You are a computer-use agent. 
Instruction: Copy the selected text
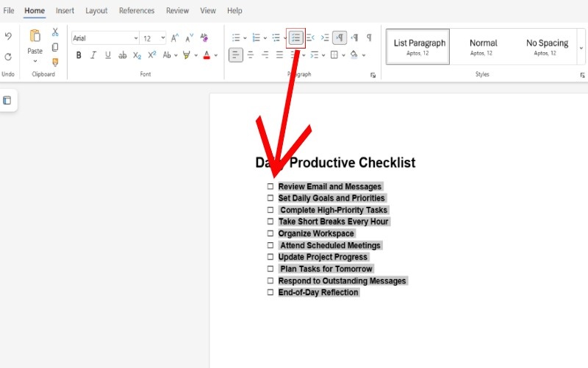click(x=55, y=47)
